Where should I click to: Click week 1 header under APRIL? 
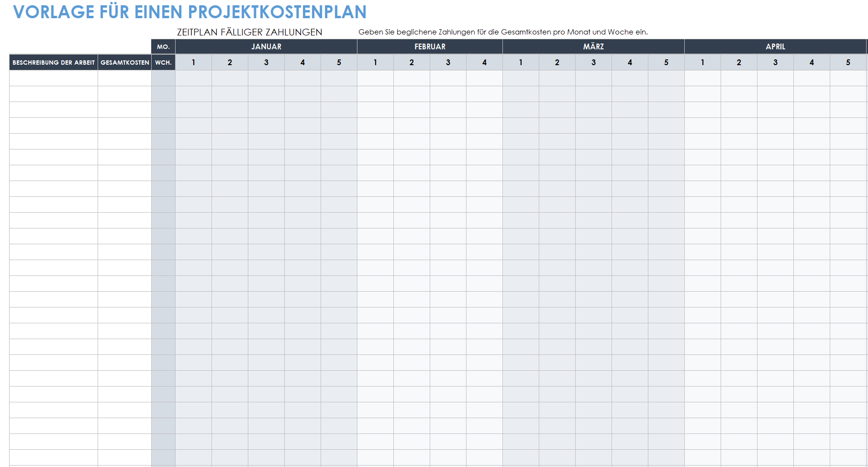pyautogui.click(x=702, y=62)
